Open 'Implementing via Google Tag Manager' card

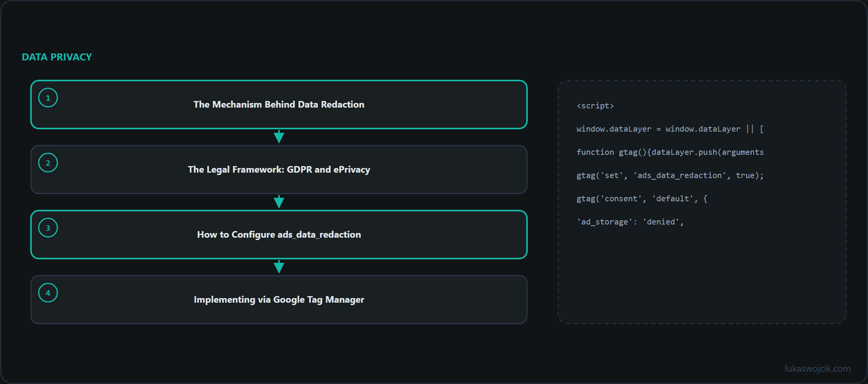(x=279, y=300)
